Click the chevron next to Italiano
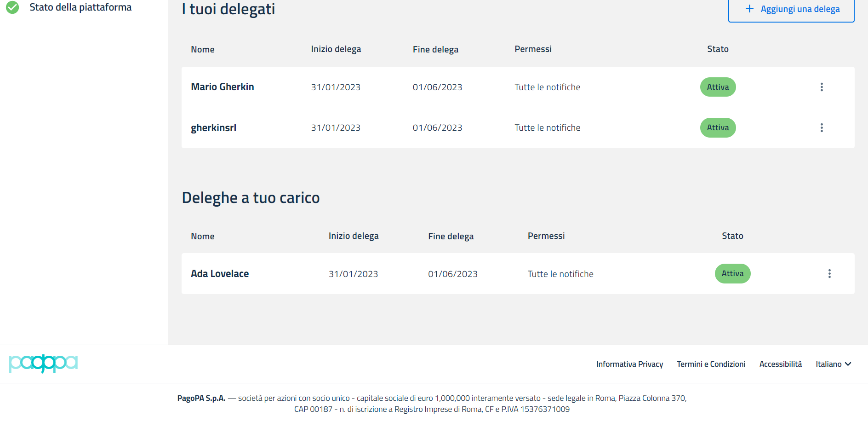 [848, 364]
